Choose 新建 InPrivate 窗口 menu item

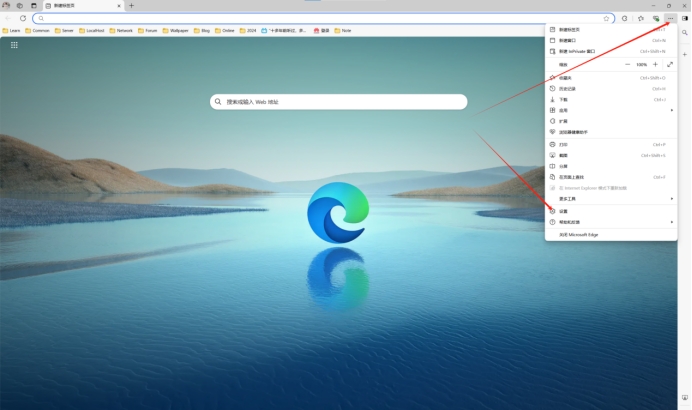578,51
